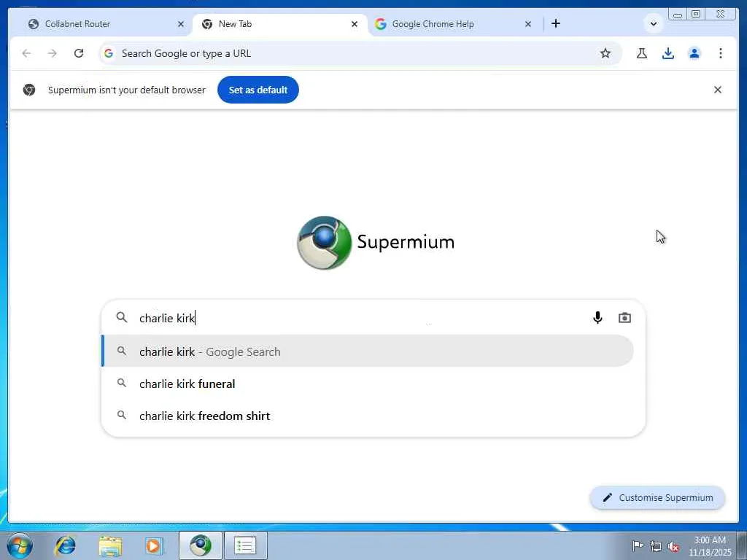Open the Windows Start menu

20,545
